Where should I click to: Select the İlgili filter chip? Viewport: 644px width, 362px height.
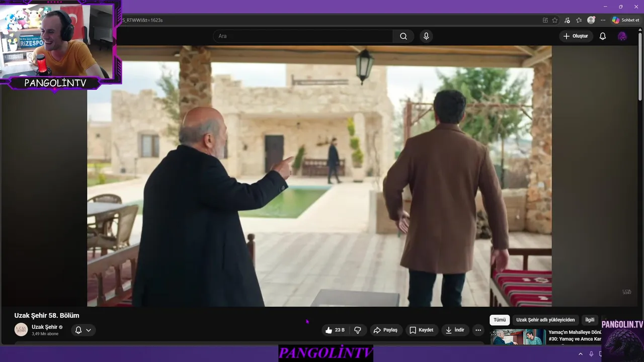click(590, 320)
